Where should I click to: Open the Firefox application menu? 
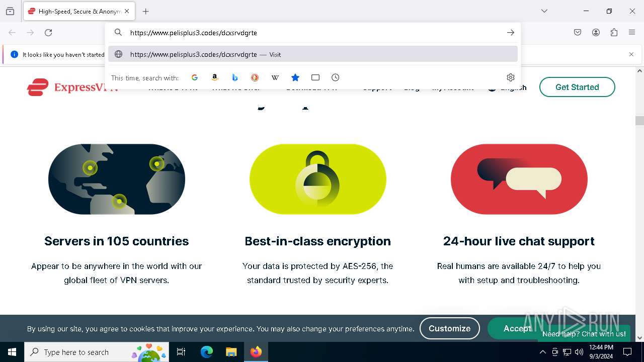point(632,33)
